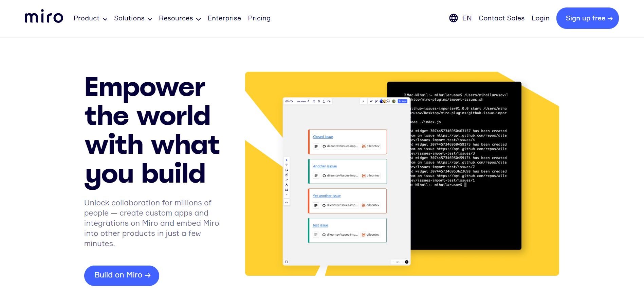
Task: Click the globe language icon
Action: coord(453,18)
